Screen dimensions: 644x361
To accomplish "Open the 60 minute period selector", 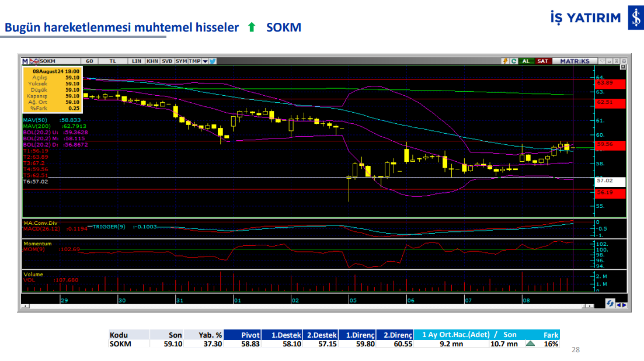I will coord(89,61).
